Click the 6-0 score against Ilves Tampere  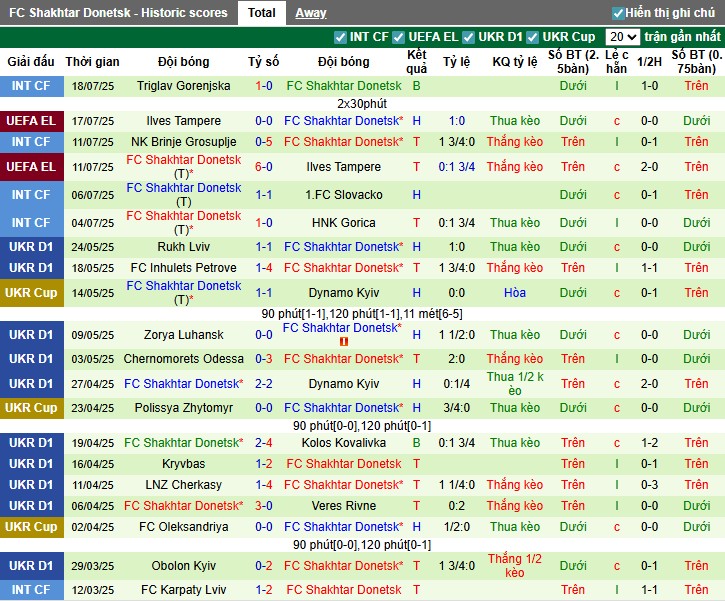click(264, 167)
